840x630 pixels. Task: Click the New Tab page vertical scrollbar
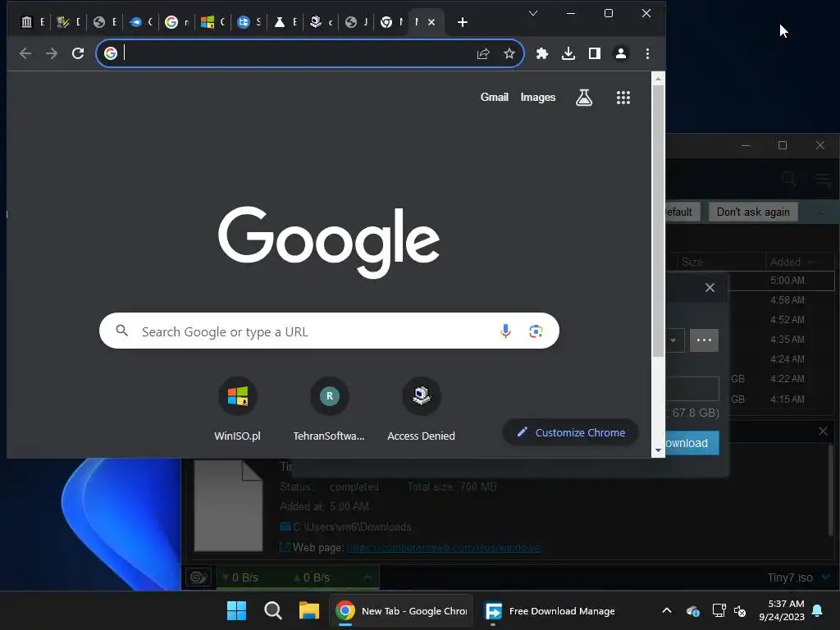pos(659,221)
